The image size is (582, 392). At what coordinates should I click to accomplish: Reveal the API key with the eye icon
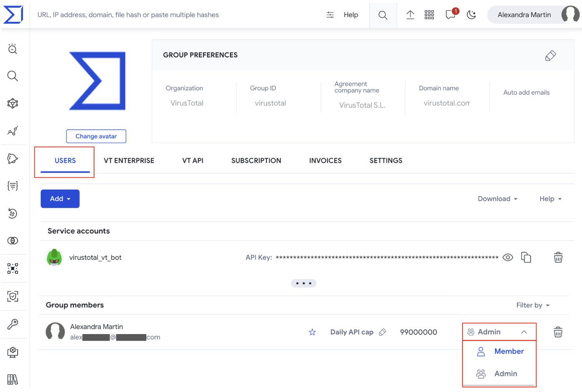[508, 257]
